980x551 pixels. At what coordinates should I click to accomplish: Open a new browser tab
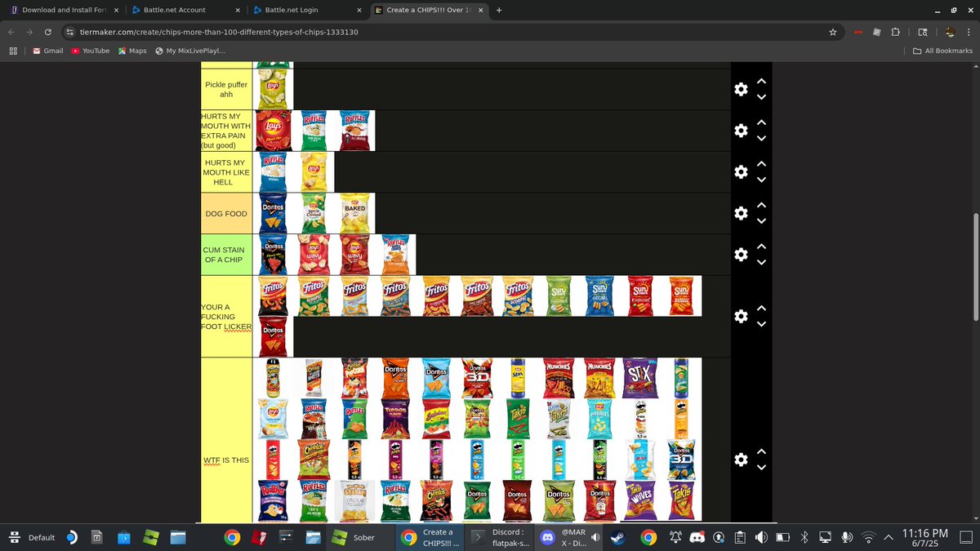tap(499, 10)
